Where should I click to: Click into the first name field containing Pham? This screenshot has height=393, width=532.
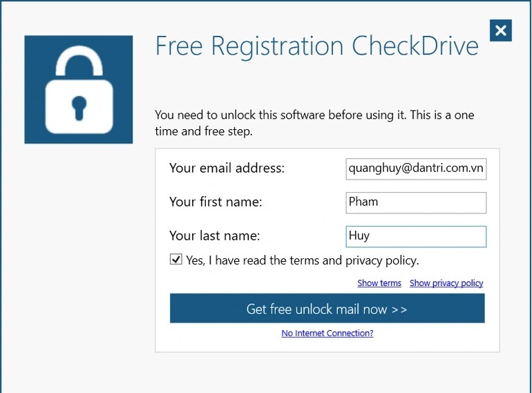[416, 202]
